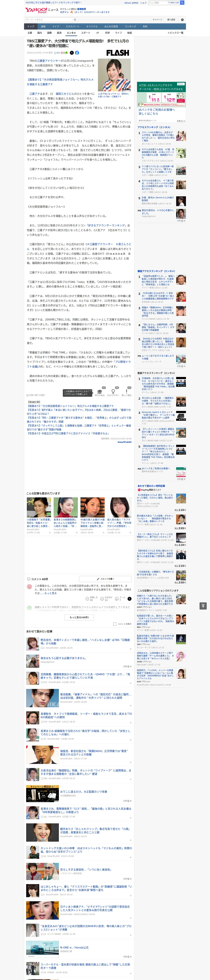
Task: Open 長澤まさみ結婚発表 recommended thumbnail
Action: (x=66, y=507)
